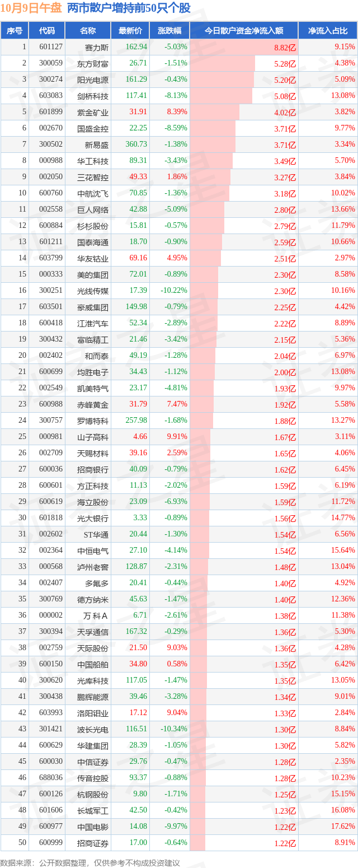Click 紫金矿业 price 31.91
The height and width of the screenshot is (868, 358).
point(138,112)
